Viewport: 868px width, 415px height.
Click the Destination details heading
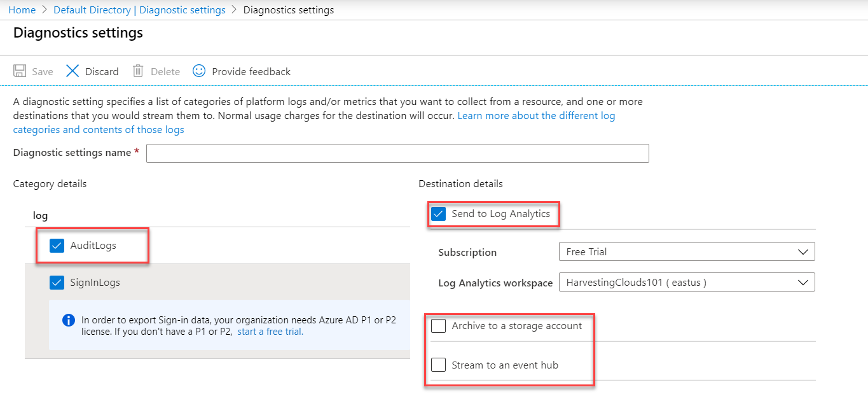460,184
